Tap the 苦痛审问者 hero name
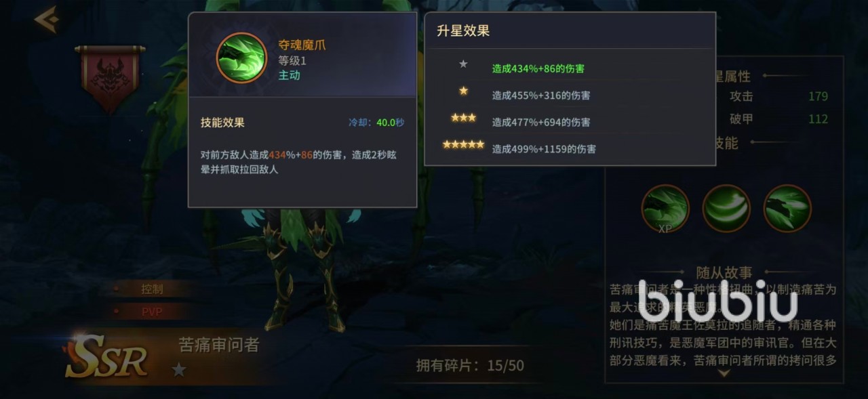Screen dimensions: 868x399 point(219,344)
